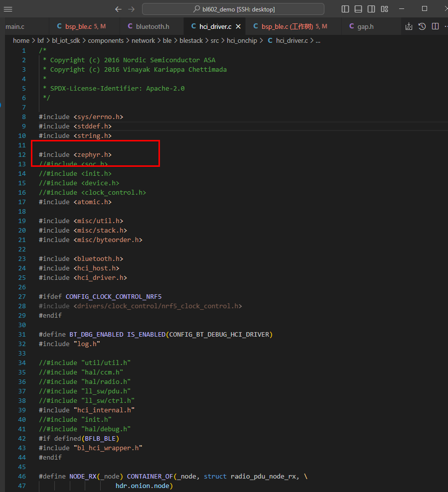Click the text '#include "hci_internal.h"'

tap(87, 410)
